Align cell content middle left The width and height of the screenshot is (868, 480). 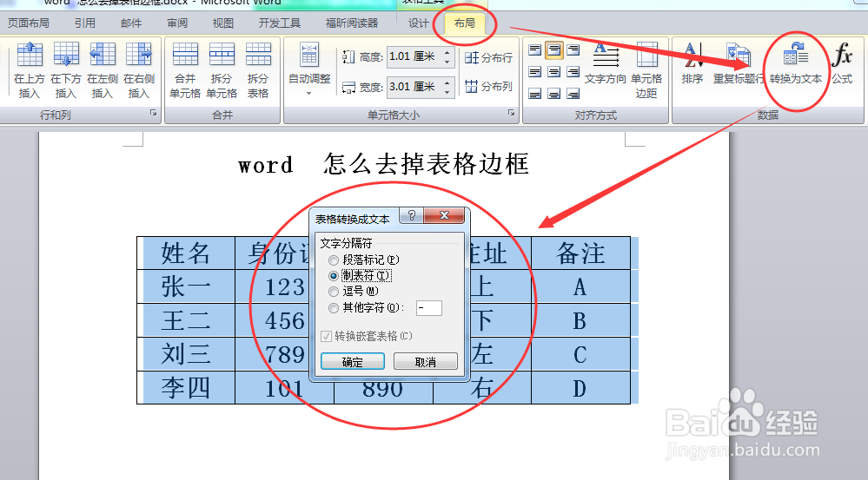click(534, 72)
